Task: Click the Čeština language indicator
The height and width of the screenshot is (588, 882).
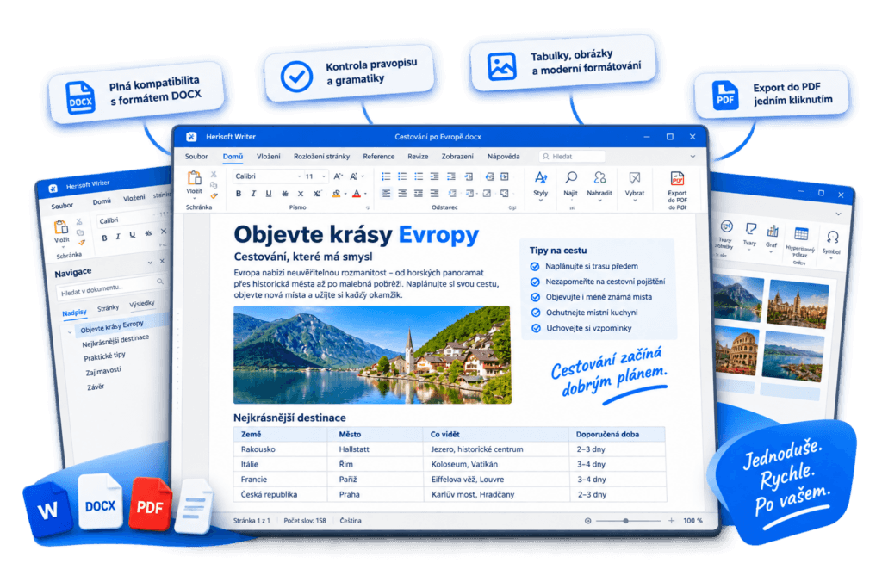Action: tap(351, 521)
